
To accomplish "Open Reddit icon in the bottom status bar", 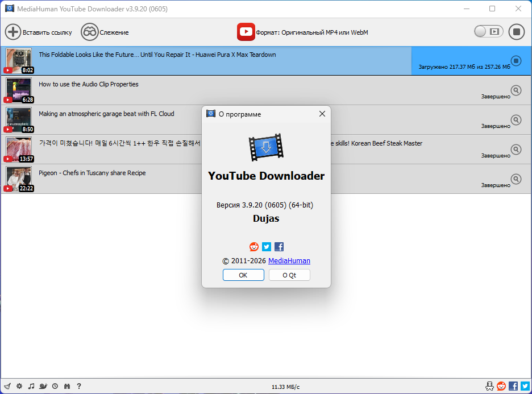I will [x=501, y=386].
